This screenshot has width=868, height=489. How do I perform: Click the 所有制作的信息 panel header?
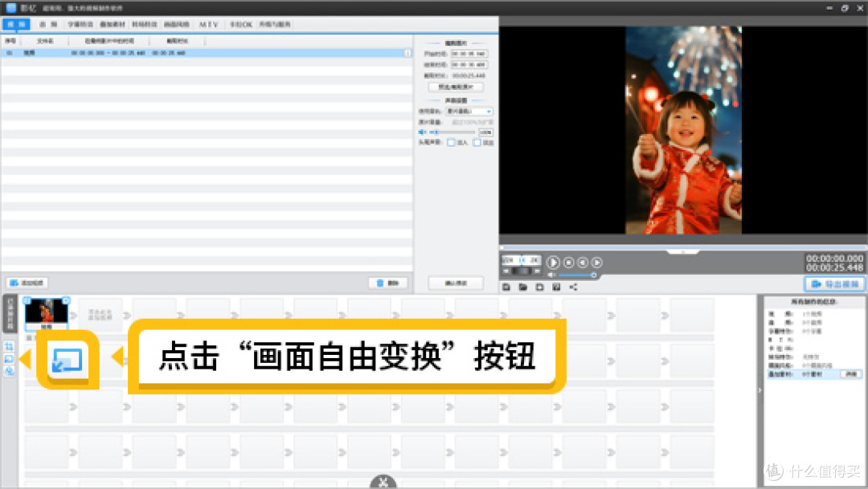[x=813, y=301]
